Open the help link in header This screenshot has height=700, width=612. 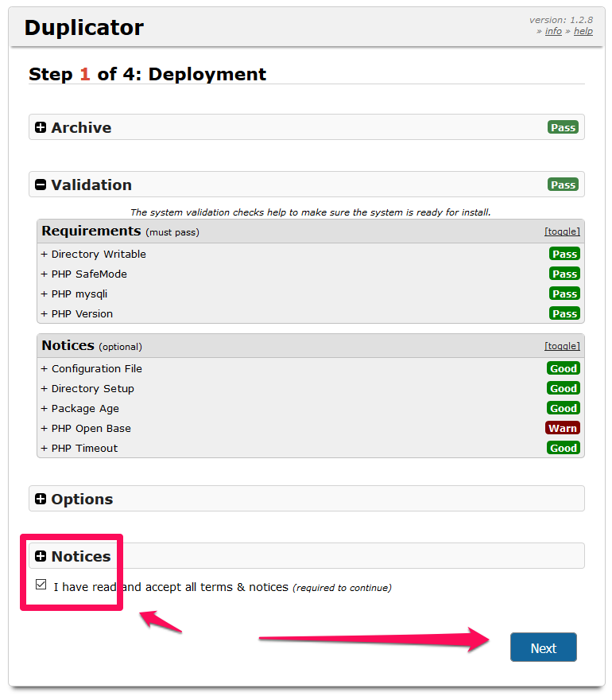tap(583, 31)
